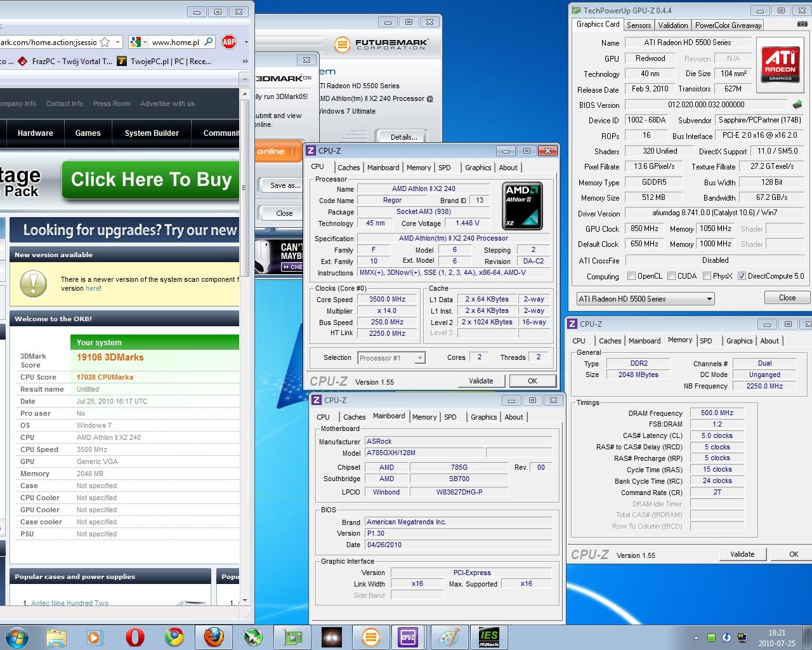The width and height of the screenshot is (812, 650).
Task: Toggle the CUDA checkbox in GPU-Z
Action: coord(671,276)
